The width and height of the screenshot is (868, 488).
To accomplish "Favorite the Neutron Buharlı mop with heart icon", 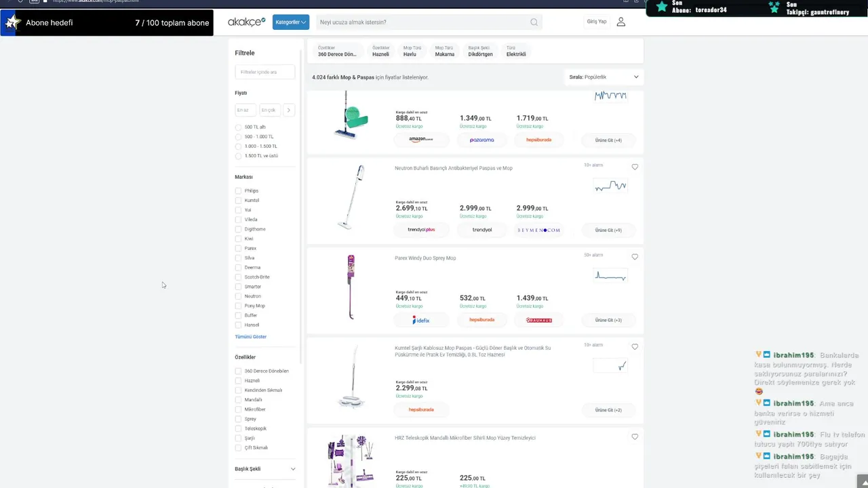I will click(635, 167).
